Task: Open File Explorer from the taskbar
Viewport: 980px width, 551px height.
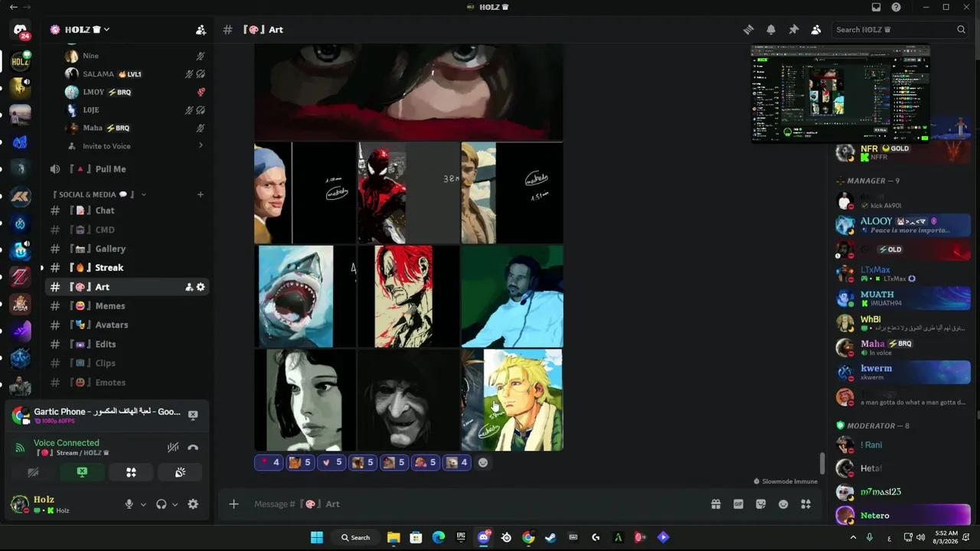Action: point(394,537)
